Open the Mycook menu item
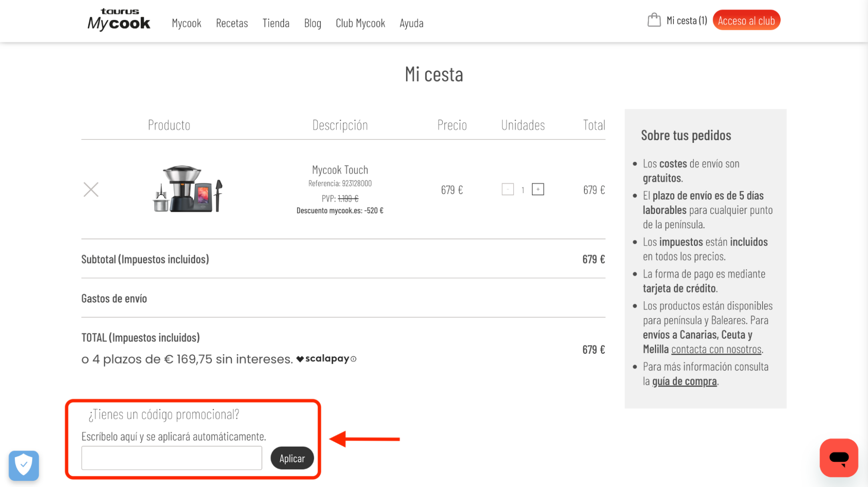The width and height of the screenshot is (868, 487). [186, 23]
